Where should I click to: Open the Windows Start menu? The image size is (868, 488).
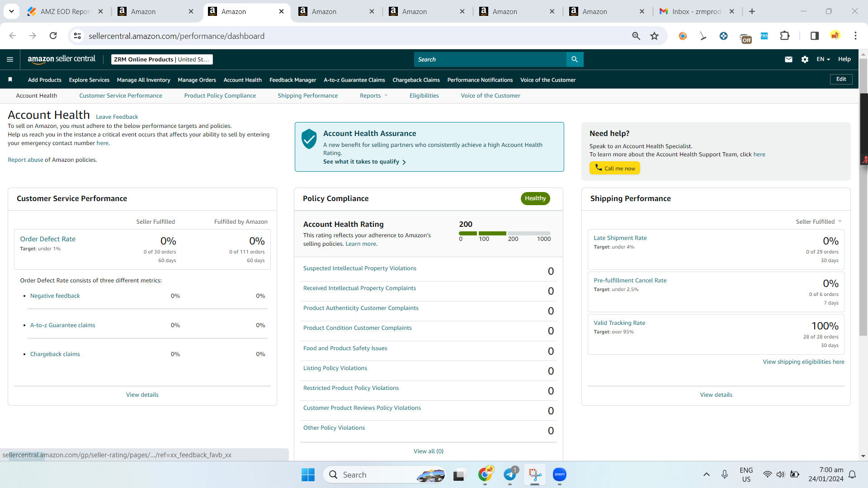(x=308, y=474)
